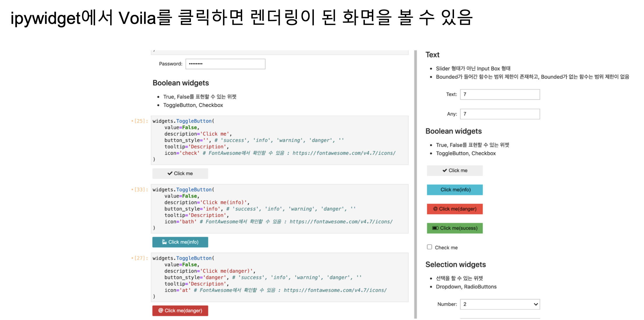Click the at-sign icon on notebook danger button
Viewport: 644px width, 320px height.
[161, 310]
